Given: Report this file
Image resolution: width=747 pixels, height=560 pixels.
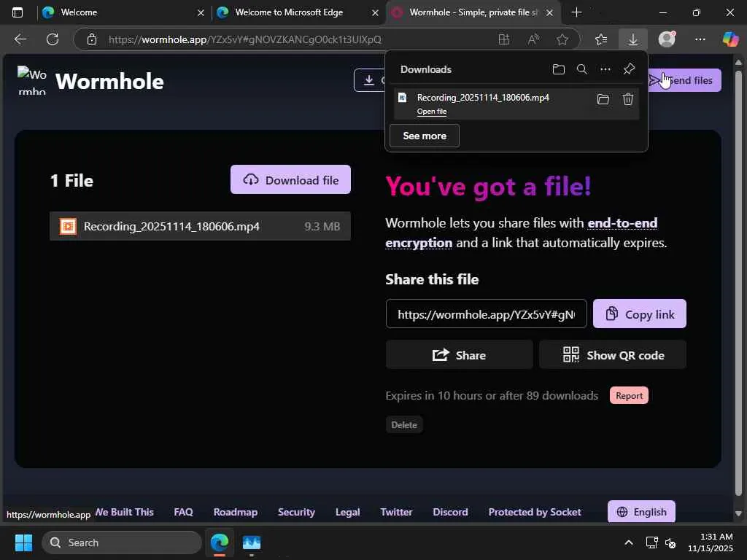Looking at the screenshot, I should click(629, 395).
